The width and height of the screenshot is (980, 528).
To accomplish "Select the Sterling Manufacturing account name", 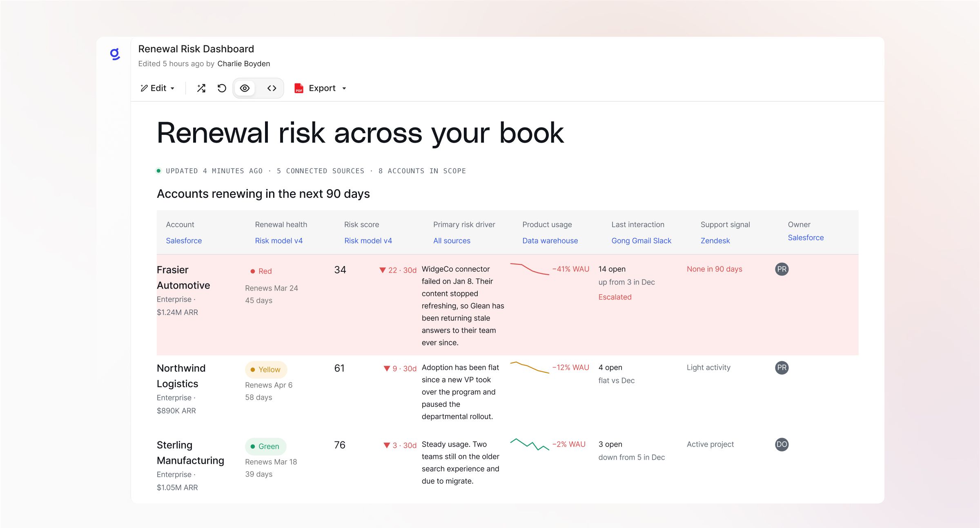I will (190, 453).
